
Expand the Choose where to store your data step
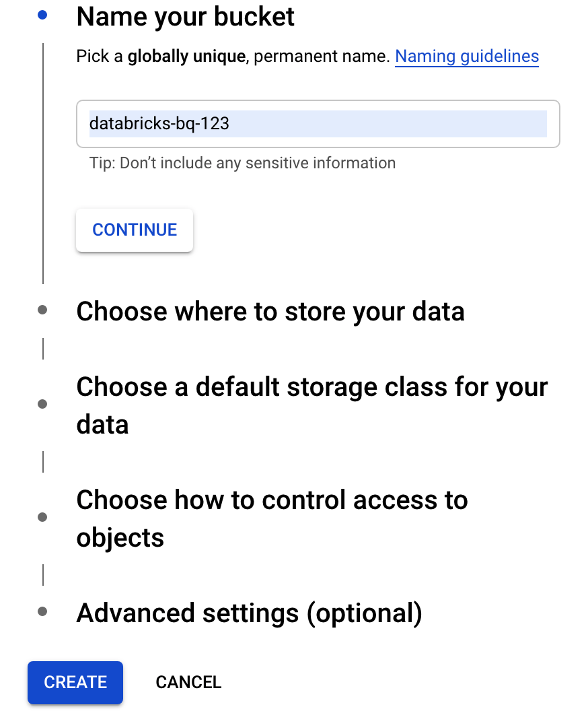tap(270, 311)
